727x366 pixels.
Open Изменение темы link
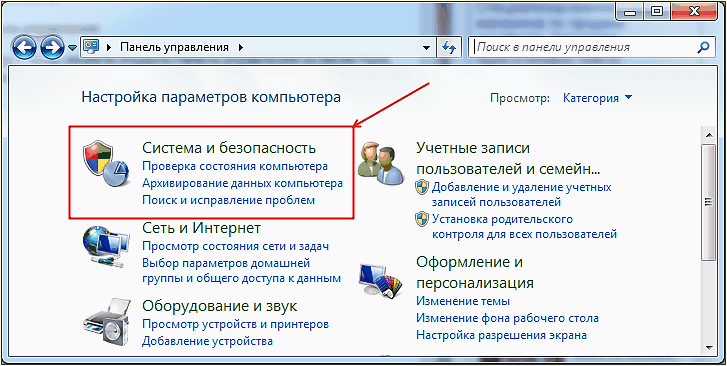pyautogui.click(x=463, y=301)
